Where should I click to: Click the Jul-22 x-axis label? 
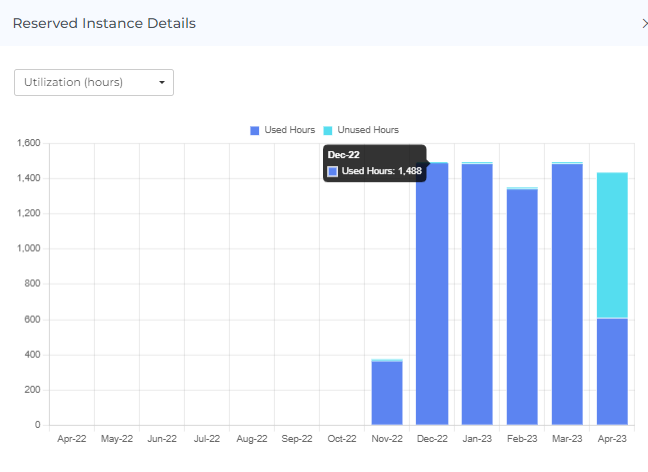point(206,438)
